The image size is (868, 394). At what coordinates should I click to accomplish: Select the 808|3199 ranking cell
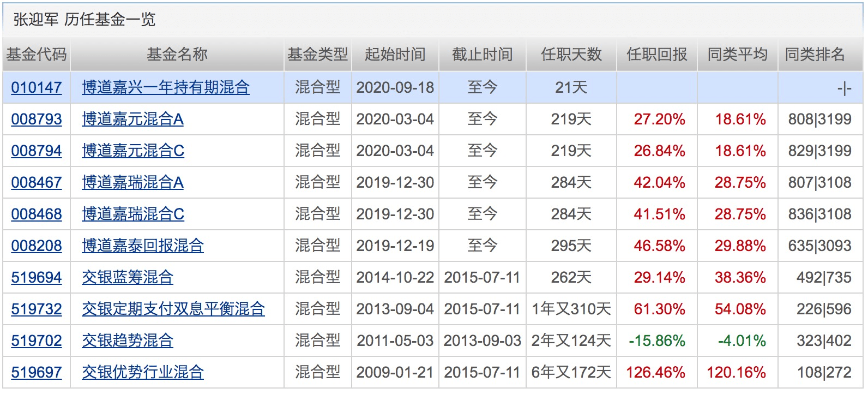820,119
